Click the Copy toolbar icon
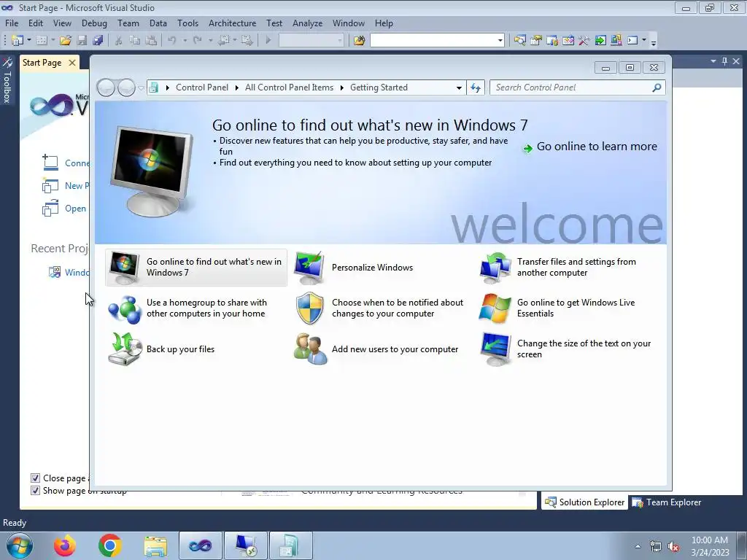This screenshot has width=747, height=560. tap(135, 41)
